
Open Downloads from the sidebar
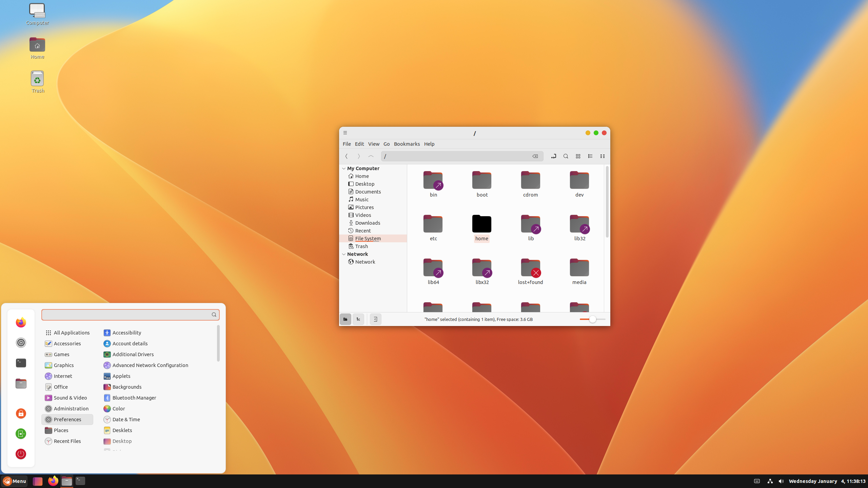tap(373, 223)
